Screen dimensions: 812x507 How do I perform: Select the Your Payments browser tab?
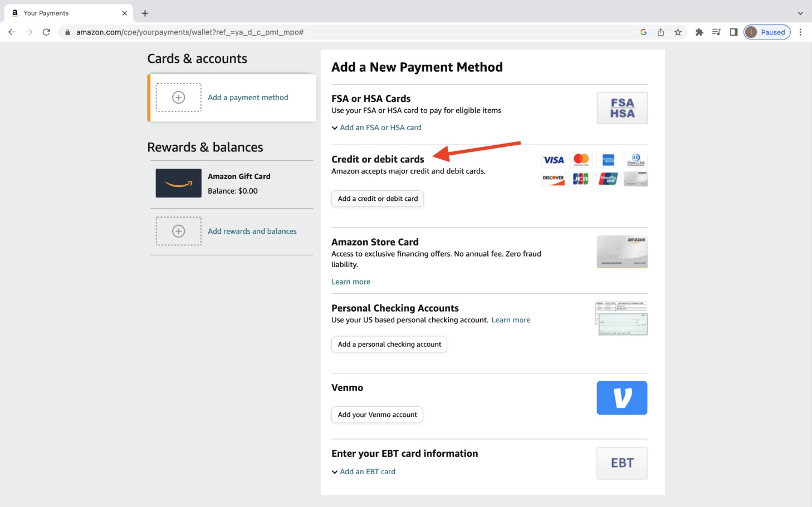67,13
